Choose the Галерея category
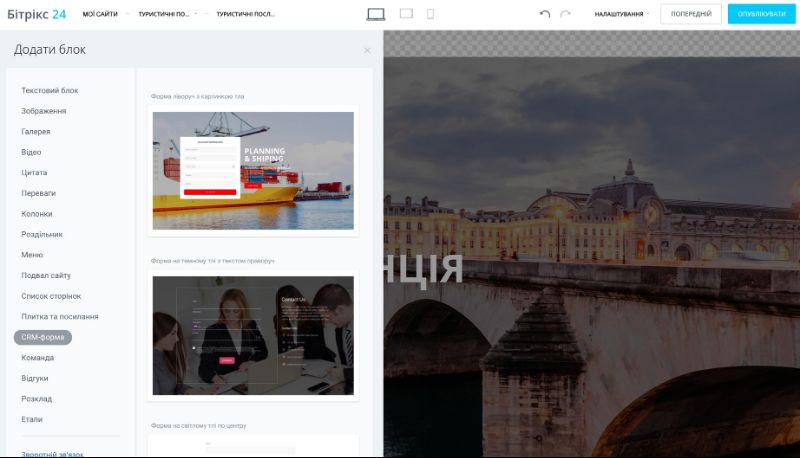Viewport: 800px width, 458px height. point(36,131)
